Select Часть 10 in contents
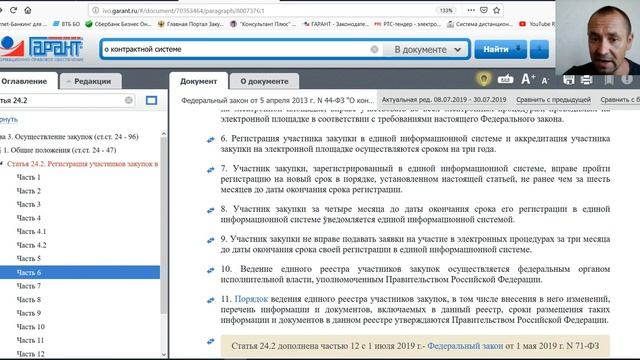640x360 pixels. click(31, 327)
